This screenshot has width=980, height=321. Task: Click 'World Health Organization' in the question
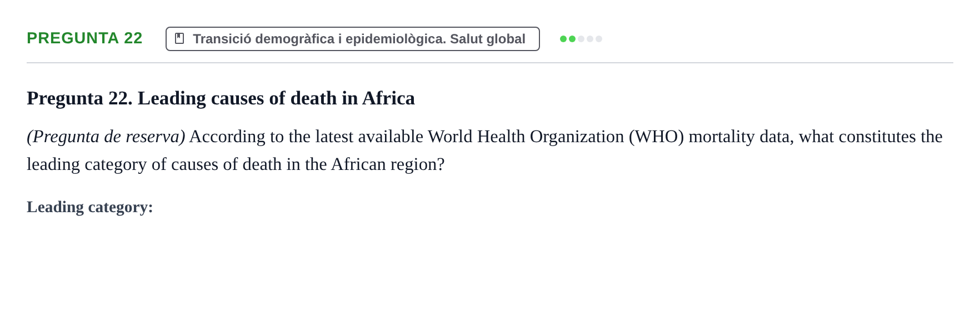point(526,137)
